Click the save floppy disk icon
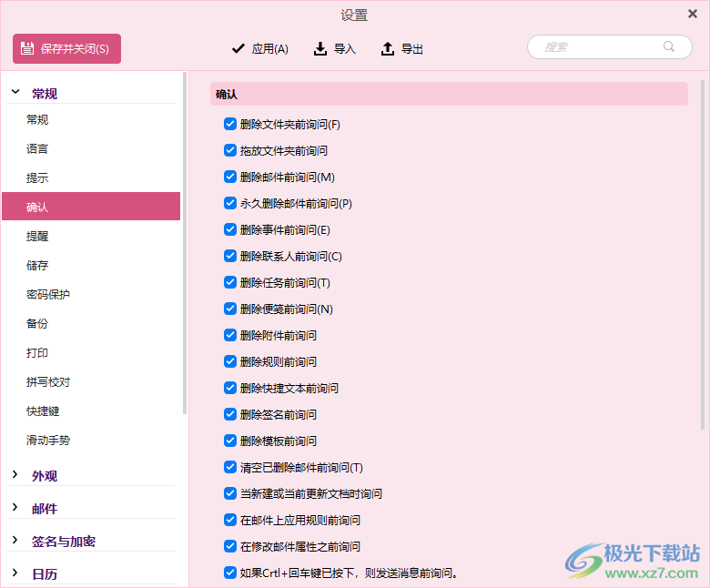This screenshot has height=588, width=710. [x=27, y=48]
